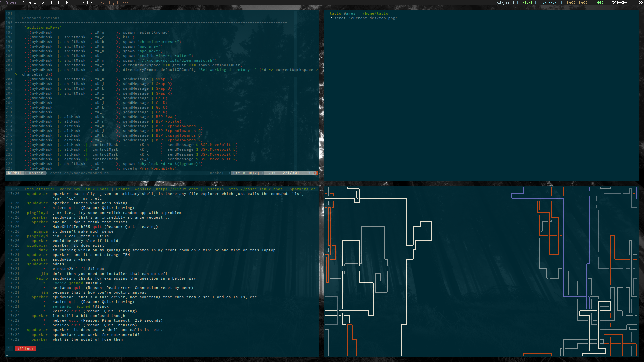Click the master git branch segment
Screen dimensions: 644x362
tap(36, 173)
